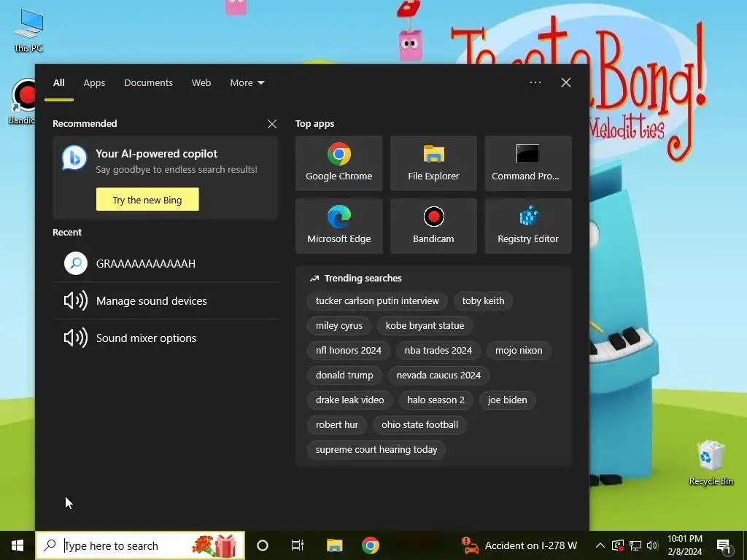This screenshot has height=560, width=747.
Task: Expand the More dropdown
Action: pos(247,83)
